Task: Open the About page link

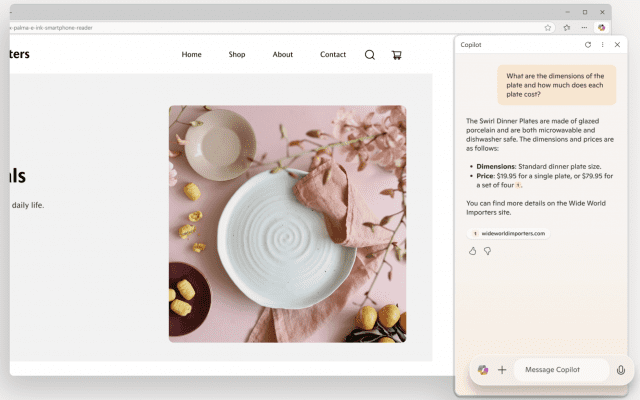Action: click(282, 54)
